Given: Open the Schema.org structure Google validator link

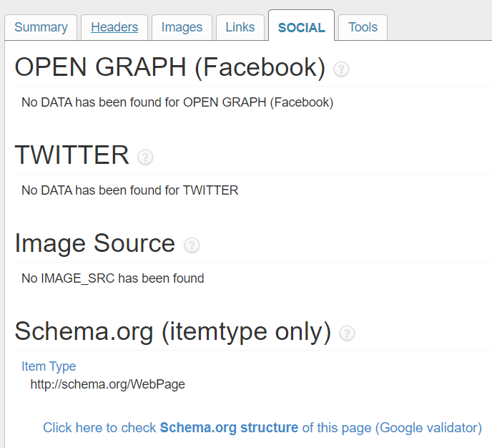Looking at the screenshot, I should 262,428.
